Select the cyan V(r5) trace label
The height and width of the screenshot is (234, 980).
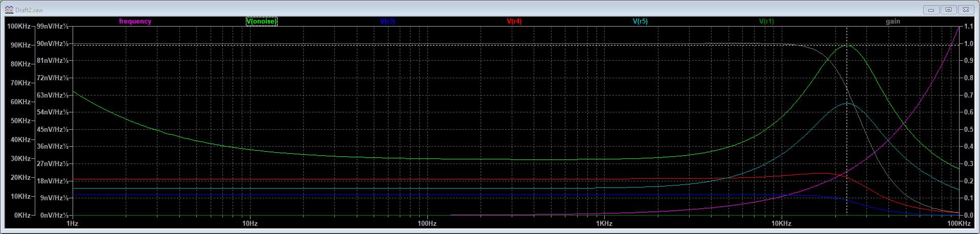[640, 21]
